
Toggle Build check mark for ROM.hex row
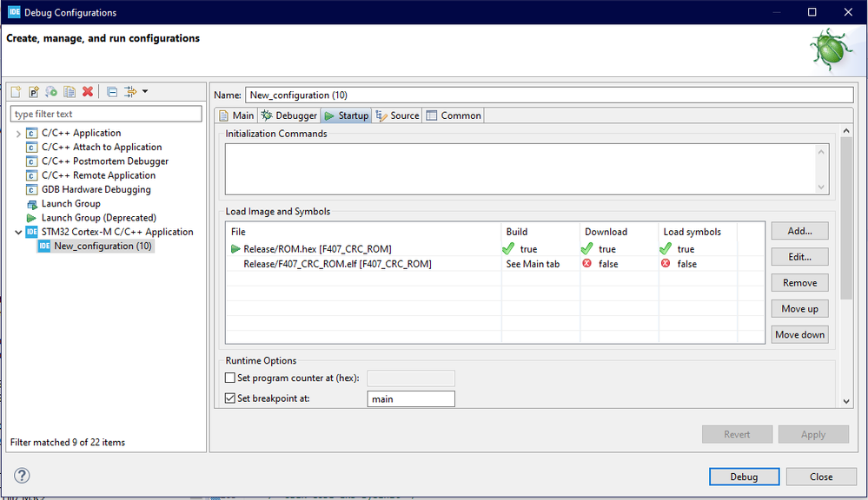509,249
